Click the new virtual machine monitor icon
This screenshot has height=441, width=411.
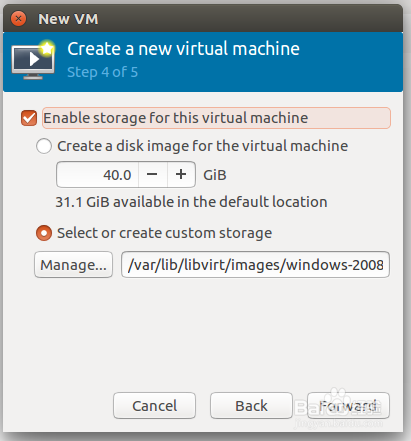pos(33,60)
